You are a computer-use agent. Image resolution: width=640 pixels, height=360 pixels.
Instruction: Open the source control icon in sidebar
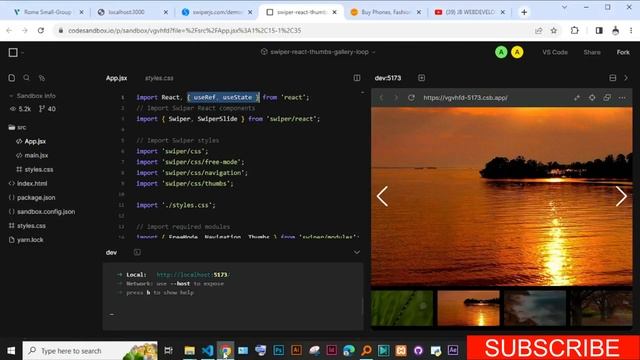click(x=42, y=78)
